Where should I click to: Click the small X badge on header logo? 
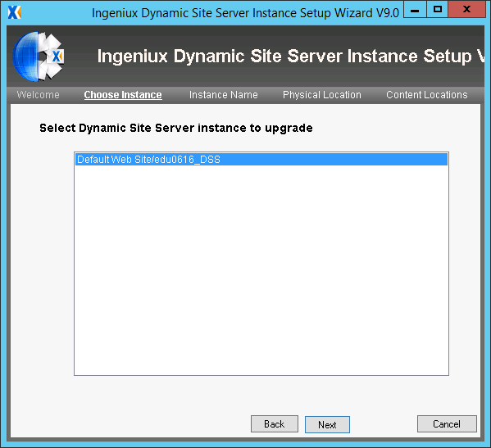57,57
